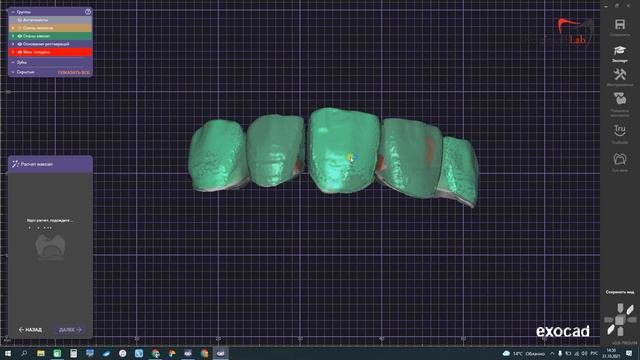Viewport: 640px width, 360px height.
Task: Expand the Основания реставраций group arrow
Action: coord(13,44)
